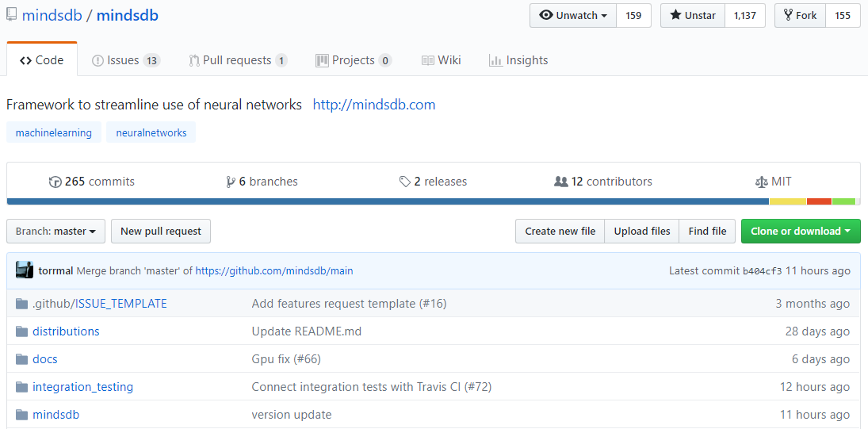The height and width of the screenshot is (429, 868).
Task: Open the bold mindsdb repository name link
Action: [x=128, y=15]
